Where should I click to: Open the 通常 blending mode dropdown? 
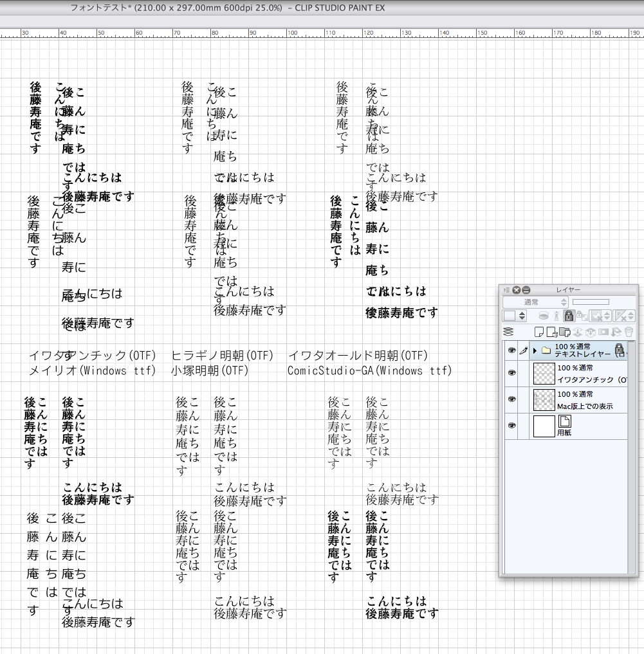point(535,302)
